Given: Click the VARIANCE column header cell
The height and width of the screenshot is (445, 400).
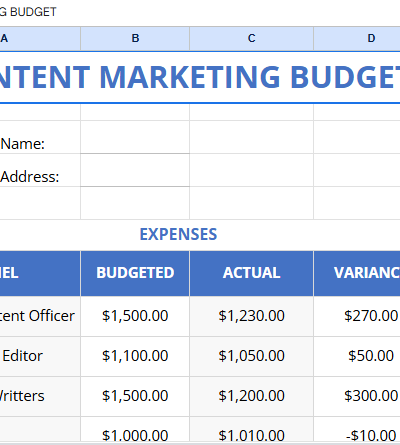Looking at the screenshot, I should pyautogui.click(x=357, y=273).
